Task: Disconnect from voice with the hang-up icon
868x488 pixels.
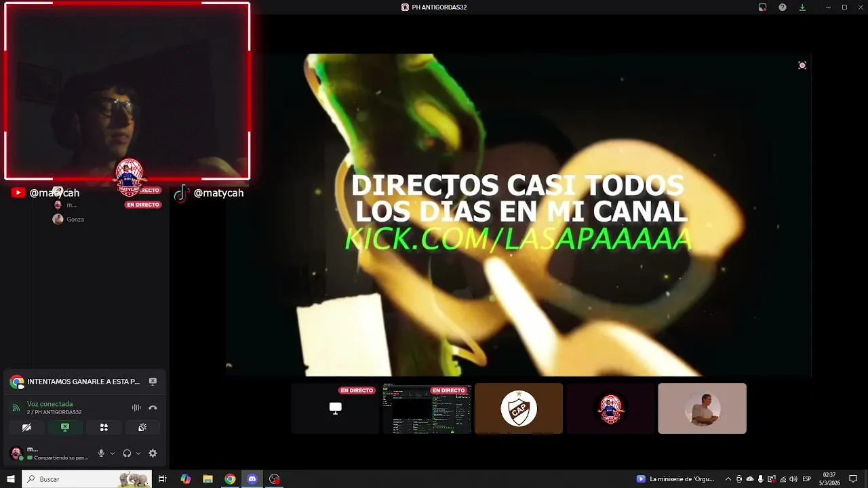Action: pyautogui.click(x=153, y=408)
